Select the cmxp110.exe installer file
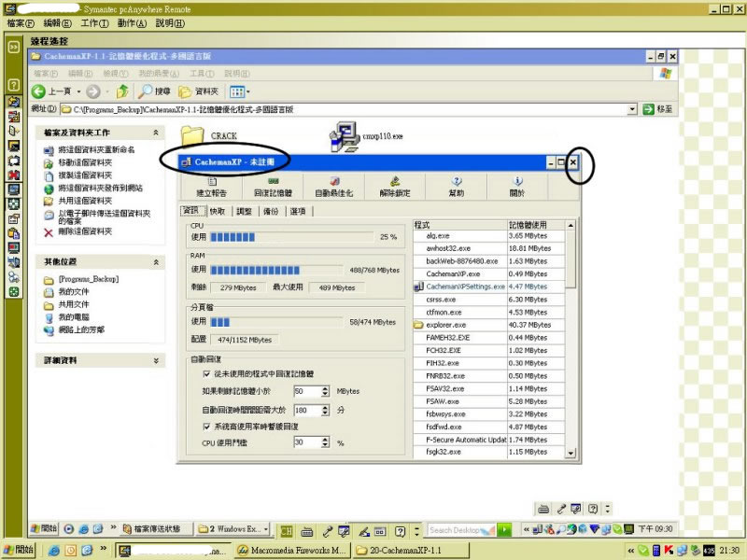 (366, 136)
